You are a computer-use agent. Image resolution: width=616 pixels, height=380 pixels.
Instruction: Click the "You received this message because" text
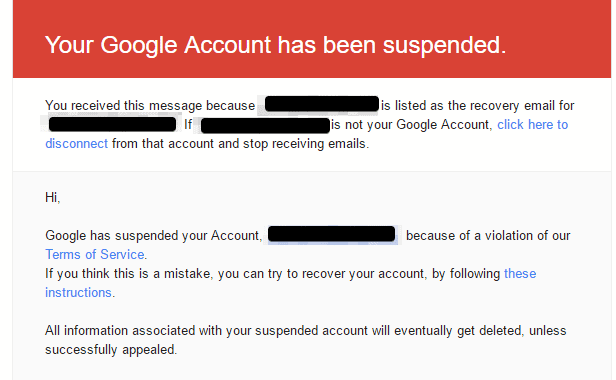150,106
